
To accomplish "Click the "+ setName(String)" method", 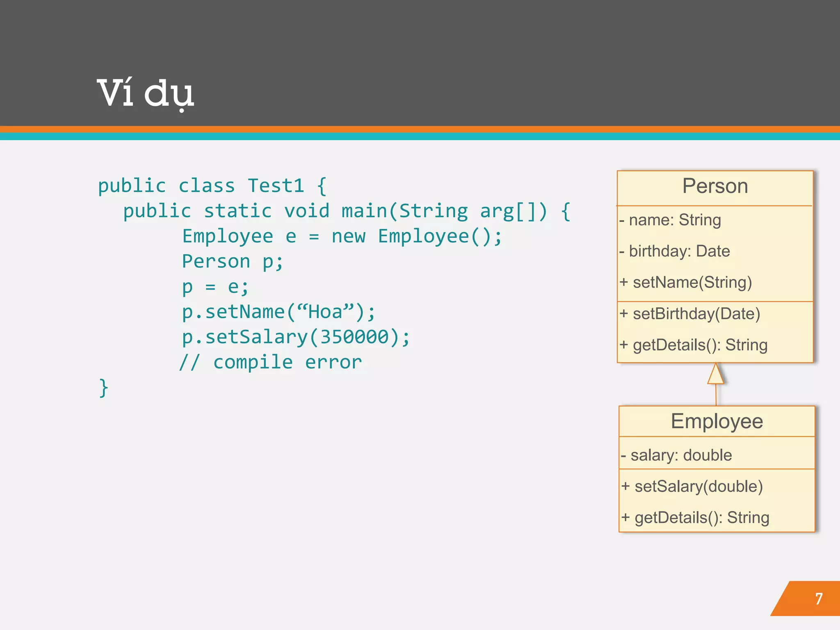I will [685, 283].
